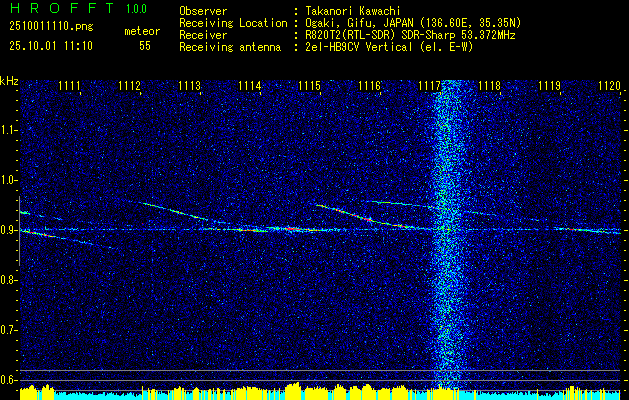
Task: Click time marker 1118
Action: 490,85
